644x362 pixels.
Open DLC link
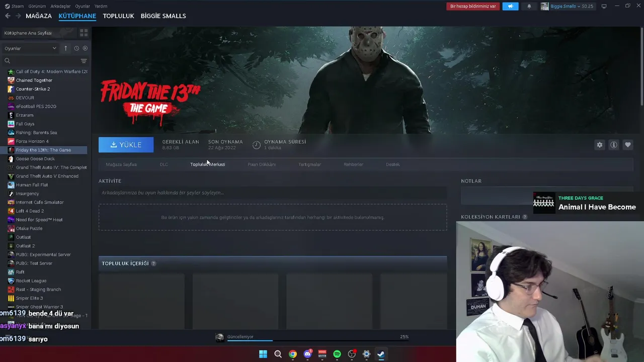pyautogui.click(x=164, y=164)
